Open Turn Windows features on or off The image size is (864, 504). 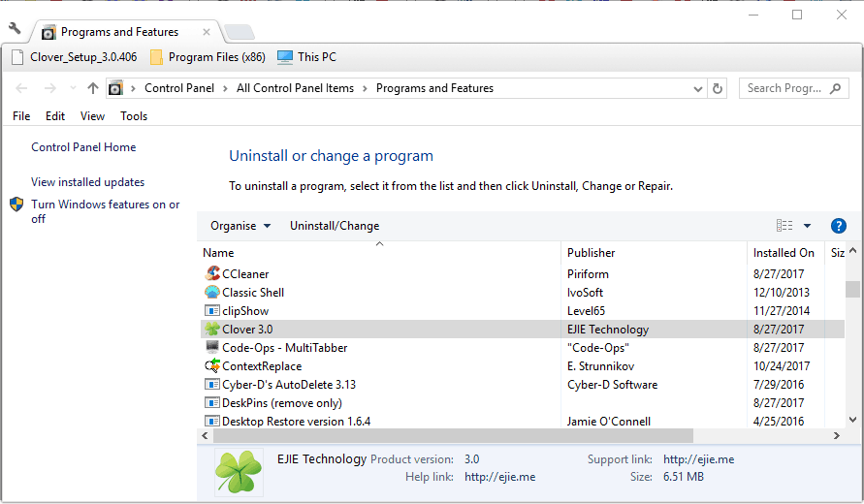(106, 211)
